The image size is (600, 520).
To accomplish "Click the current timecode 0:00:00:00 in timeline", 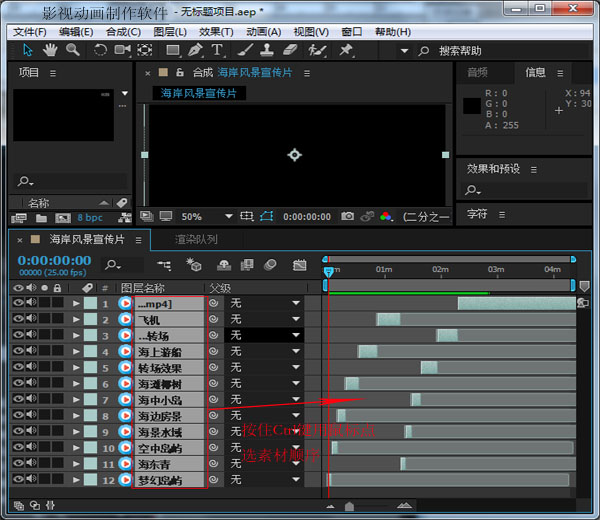I will tap(54, 261).
